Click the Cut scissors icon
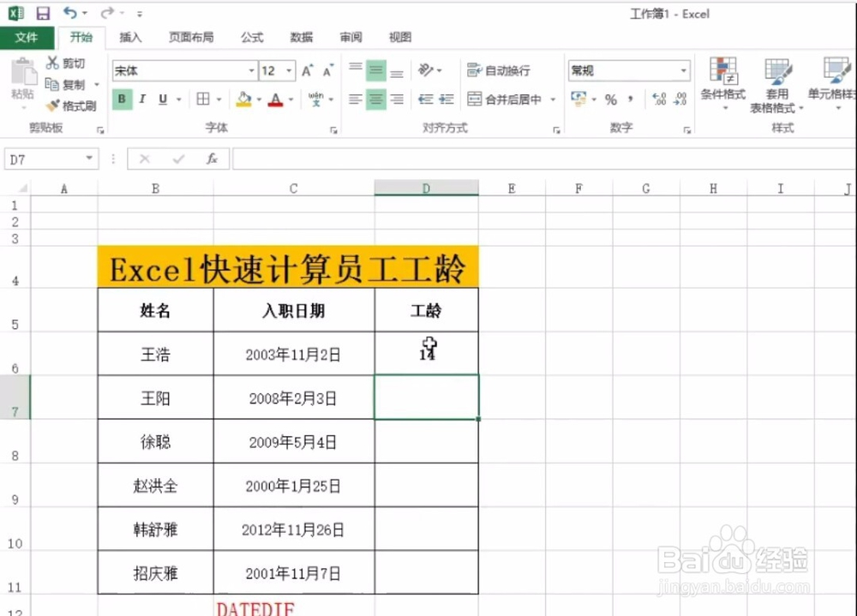857x616 pixels. point(52,63)
